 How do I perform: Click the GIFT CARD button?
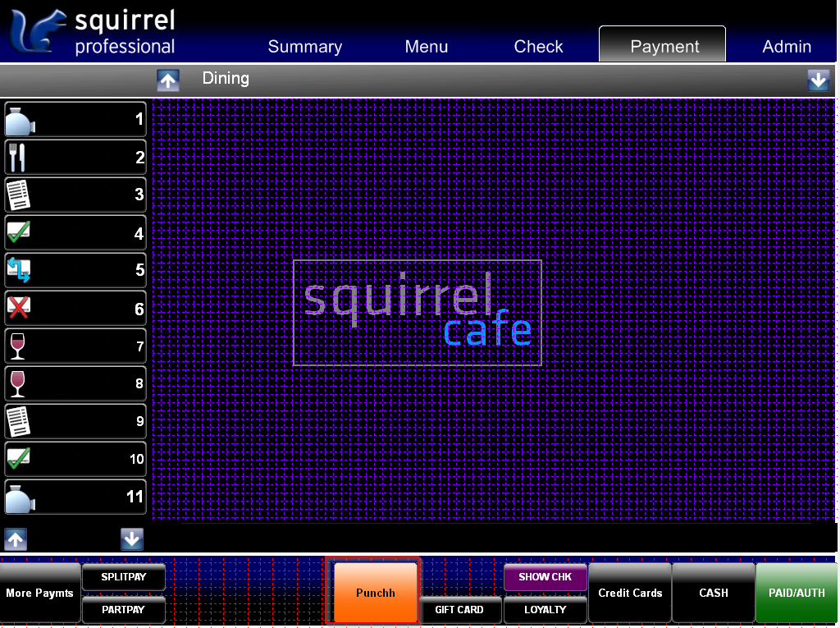(459, 610)
